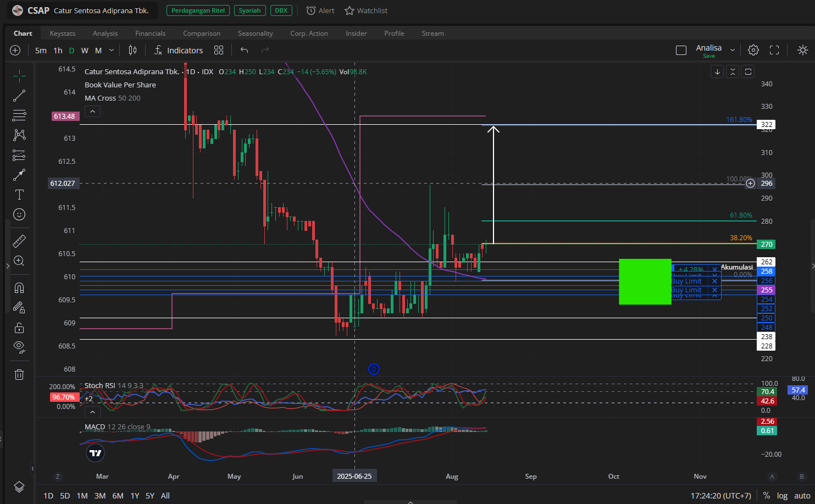The height and width of the screenshot is (504, 815).
Task: Collapse the main chart pane
Action: (733, 71)
